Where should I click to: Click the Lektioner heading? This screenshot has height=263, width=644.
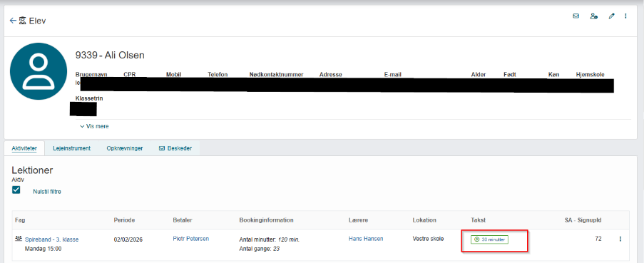(32, 170)
